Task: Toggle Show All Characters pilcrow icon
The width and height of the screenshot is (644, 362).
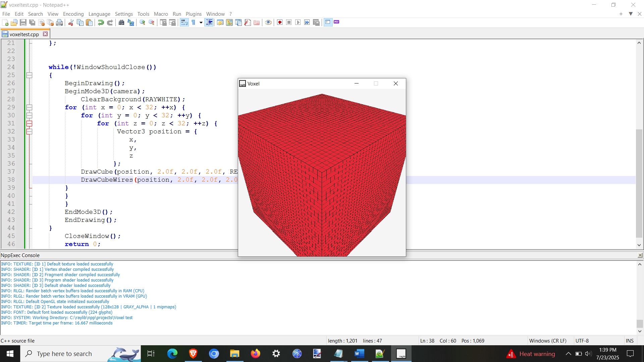Action: [x=194, y=22]
